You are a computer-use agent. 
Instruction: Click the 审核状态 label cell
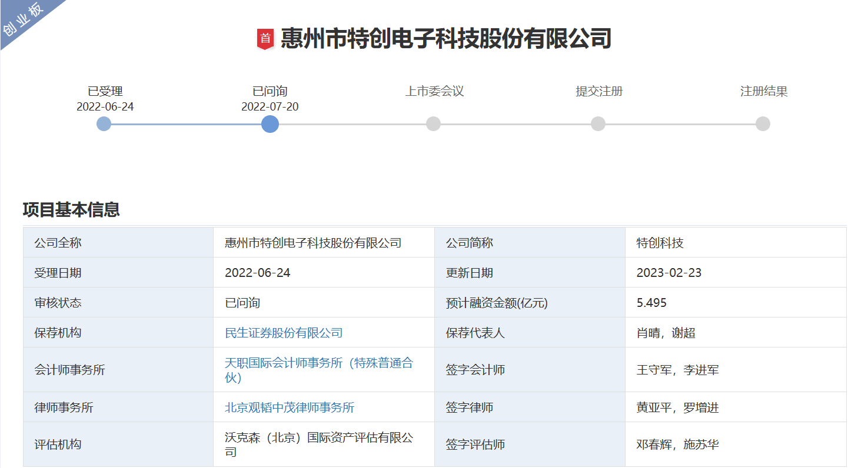click(118, 303)
